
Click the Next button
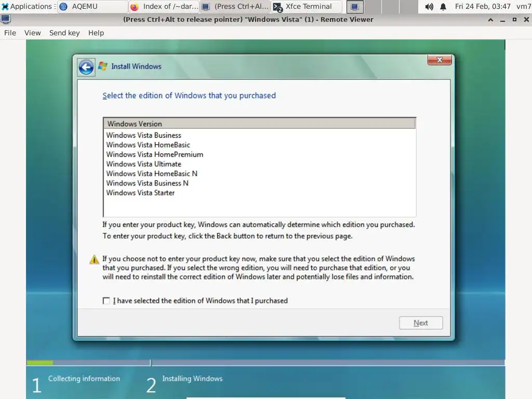click(421, 323)
